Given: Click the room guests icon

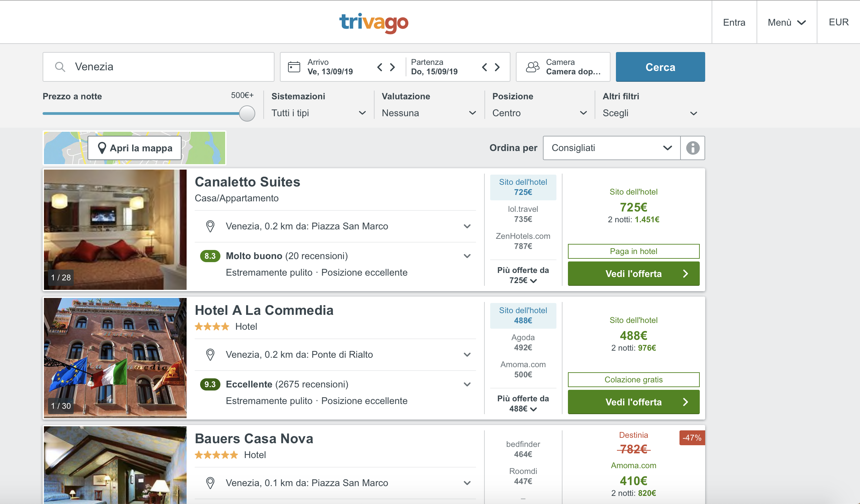Looking at the screenshot, I should tap(532, 67).
